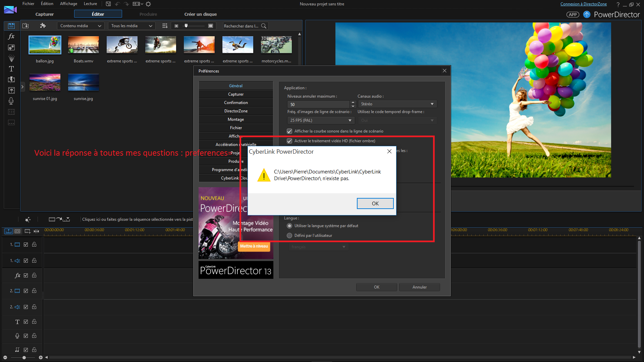Select the Boats.wmv thumbnail in the library
This screenshot has width=644, height=362.
click(x=84, y=45)
